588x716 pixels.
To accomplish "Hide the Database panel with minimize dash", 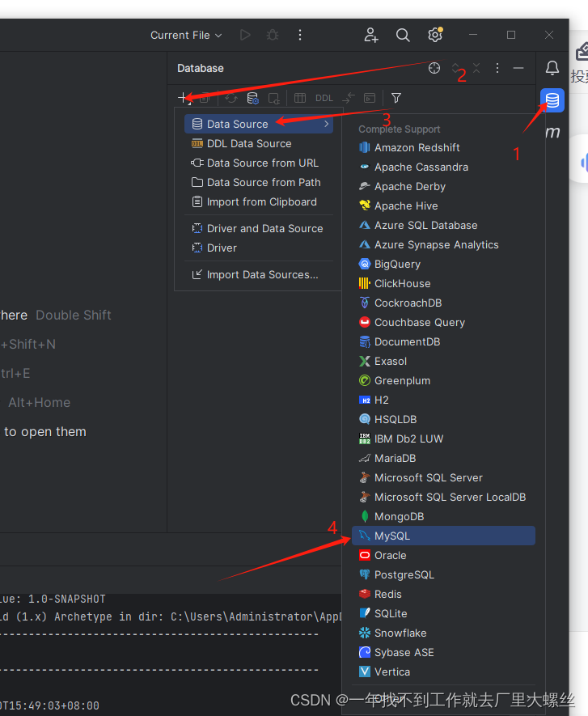I will pyautogui.click(x=518, y=68).
